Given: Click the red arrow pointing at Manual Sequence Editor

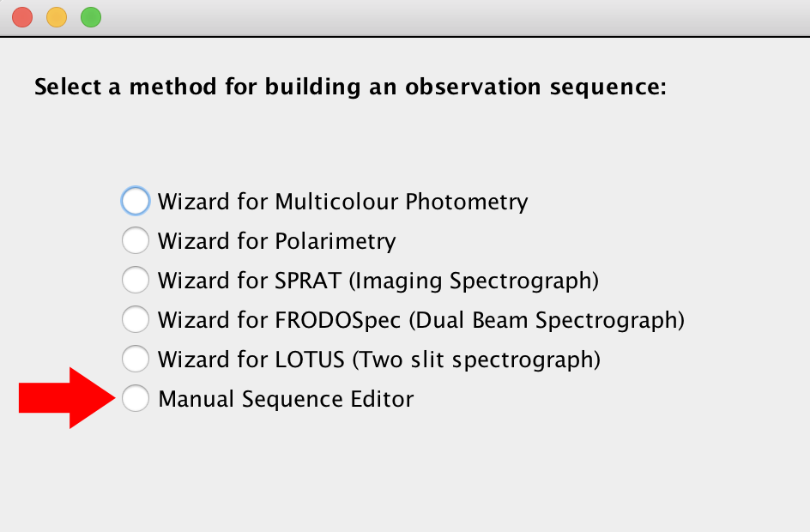Looking at the screenshot, I should tap(67, 398).
